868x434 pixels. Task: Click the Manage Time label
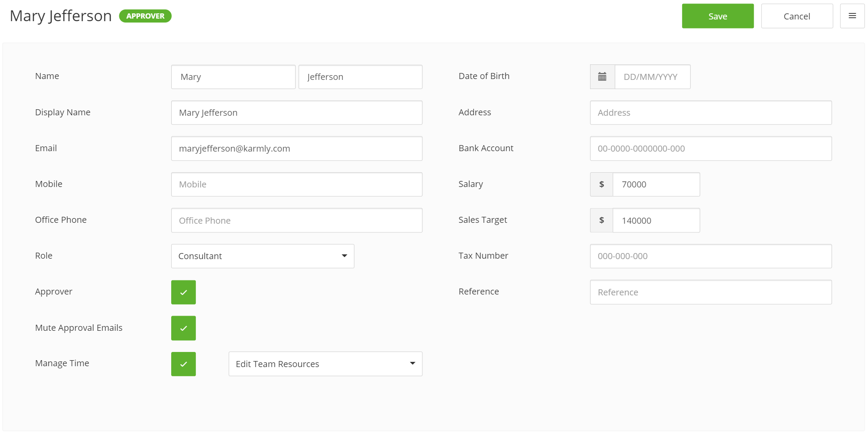(x=62, y=363)
